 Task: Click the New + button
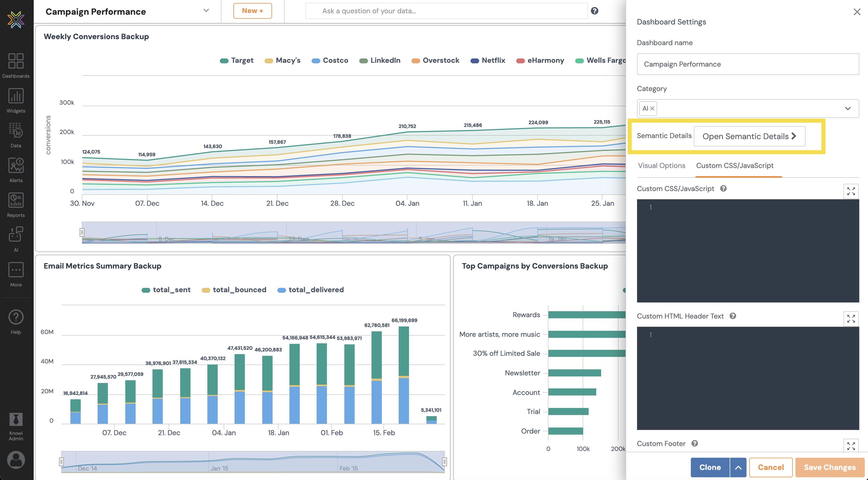[252, 11]
